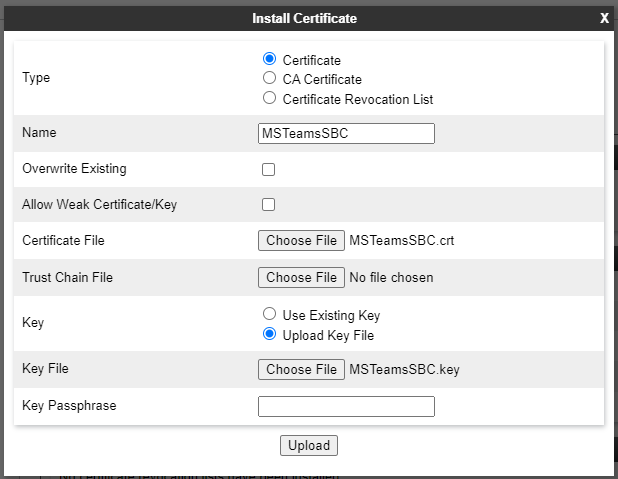Close the Install Certificate dialog with X
The image size is (618, 479).
point(604,18)
